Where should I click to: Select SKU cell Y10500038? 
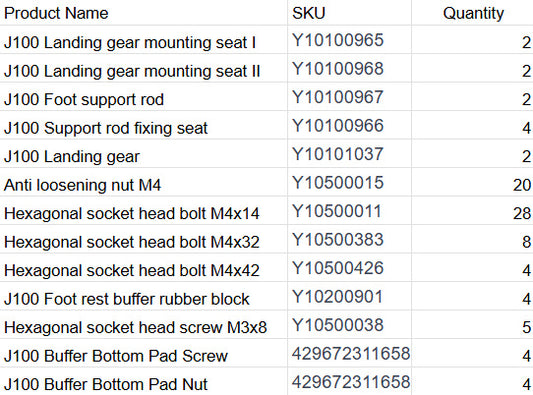349,325
